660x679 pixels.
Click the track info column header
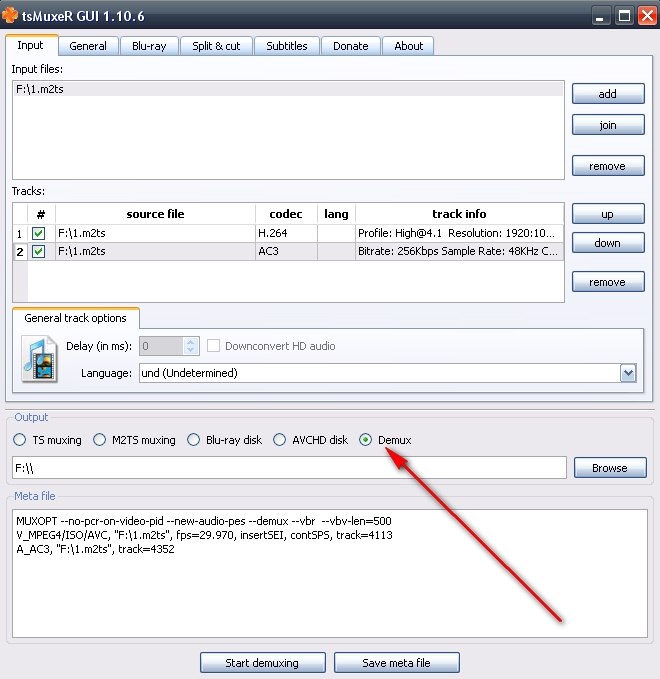[459, 214]
